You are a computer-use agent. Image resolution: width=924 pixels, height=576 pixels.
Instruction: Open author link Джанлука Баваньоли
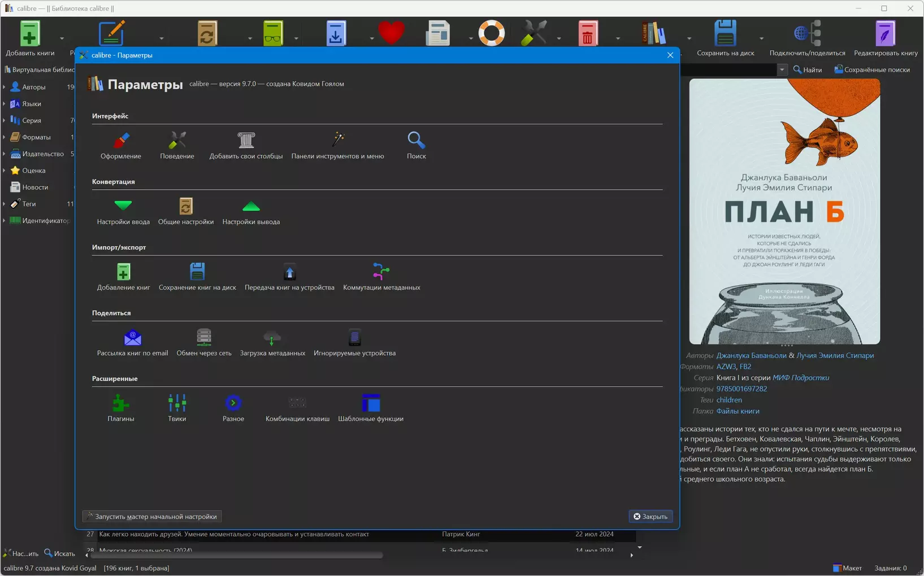[x=751, y=355]
